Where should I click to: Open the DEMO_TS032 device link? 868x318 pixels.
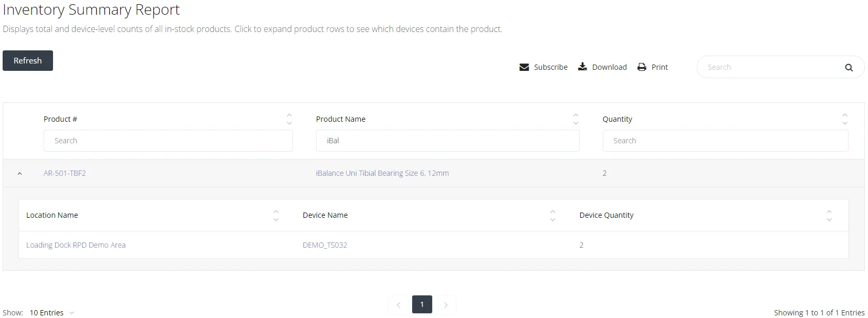325,245
